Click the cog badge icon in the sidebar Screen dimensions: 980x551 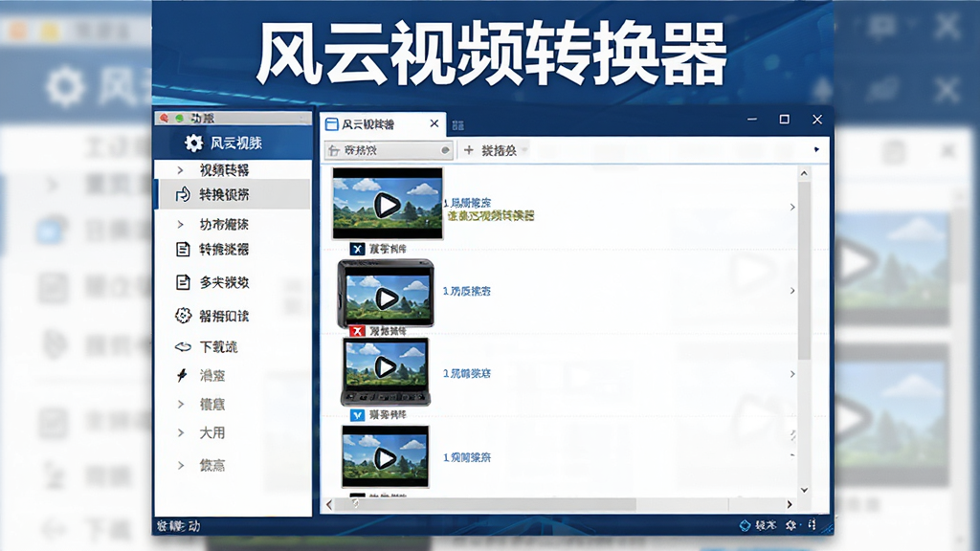tap(183, 316)
